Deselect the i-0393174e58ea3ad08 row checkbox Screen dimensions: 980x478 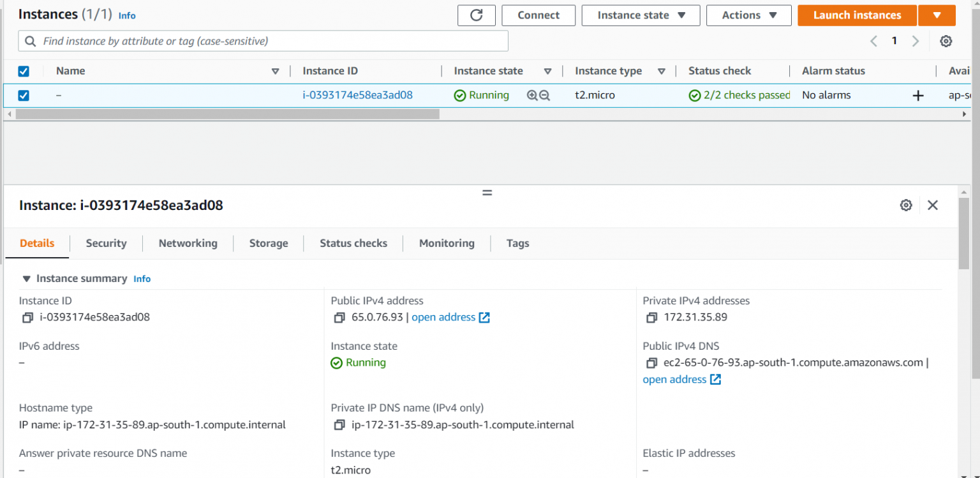click(x=24, y=94)
